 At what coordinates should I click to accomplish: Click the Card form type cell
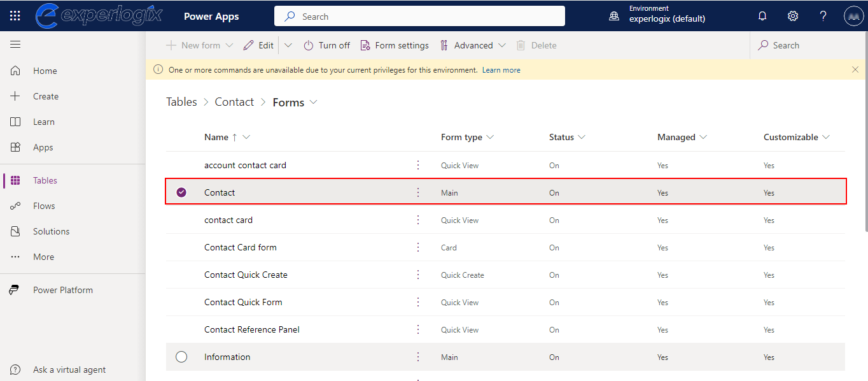pyautogui.click(x=449, y=248)
